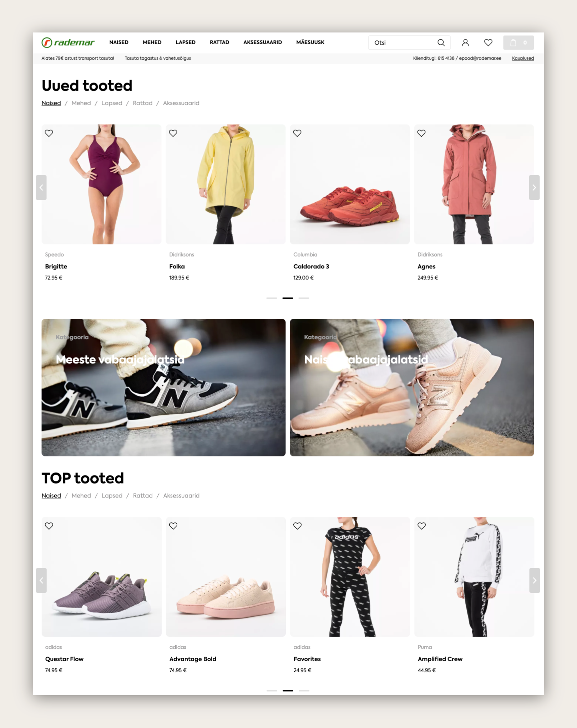Open the Kauplused link
577x728 pixels.
click(x=523, y=58)
